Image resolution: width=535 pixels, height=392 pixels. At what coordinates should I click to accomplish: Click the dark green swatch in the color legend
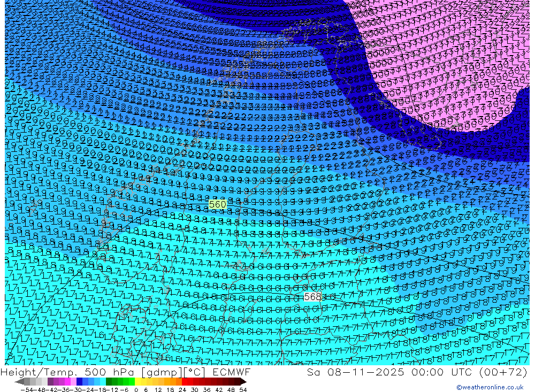tap(109, 382)
